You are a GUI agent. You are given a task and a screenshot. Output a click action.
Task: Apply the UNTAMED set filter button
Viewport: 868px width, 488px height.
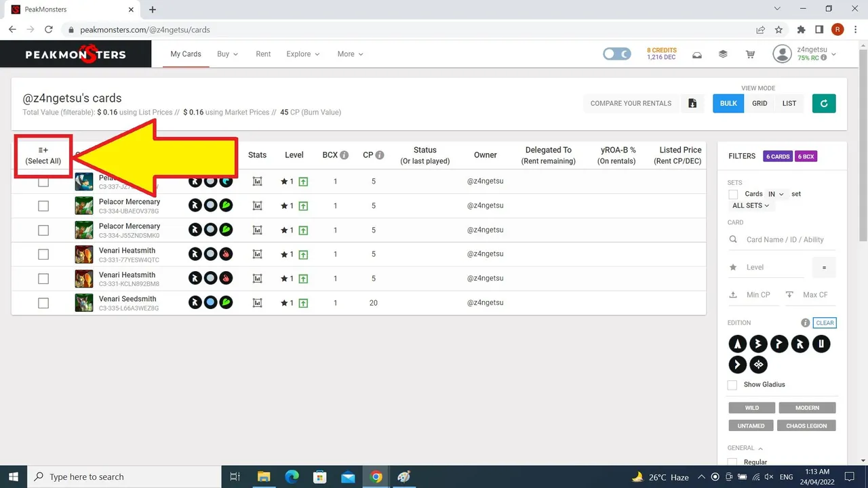tap(751, 426)
